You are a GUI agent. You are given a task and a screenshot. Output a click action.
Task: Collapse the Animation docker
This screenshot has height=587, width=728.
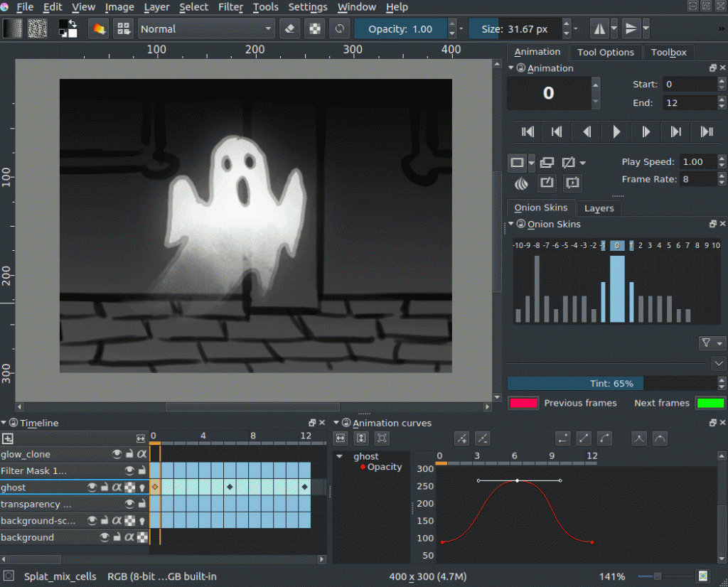pyautogui.click(x=510, y=68)
